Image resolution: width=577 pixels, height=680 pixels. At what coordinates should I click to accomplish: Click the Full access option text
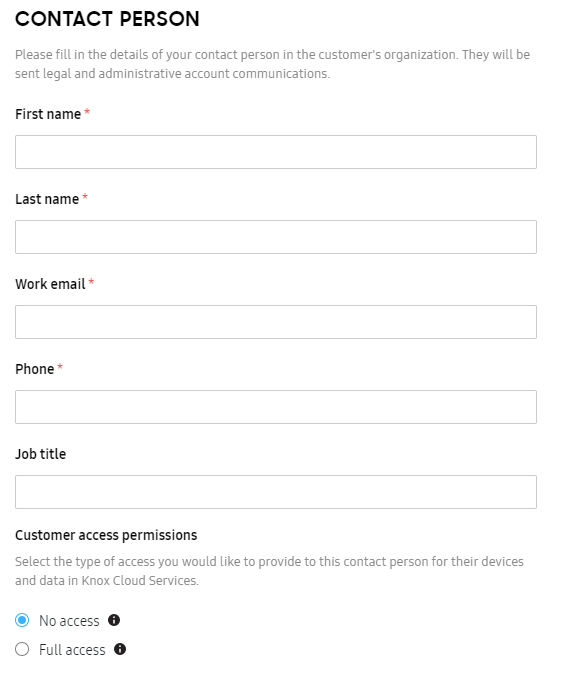[72, 650]
